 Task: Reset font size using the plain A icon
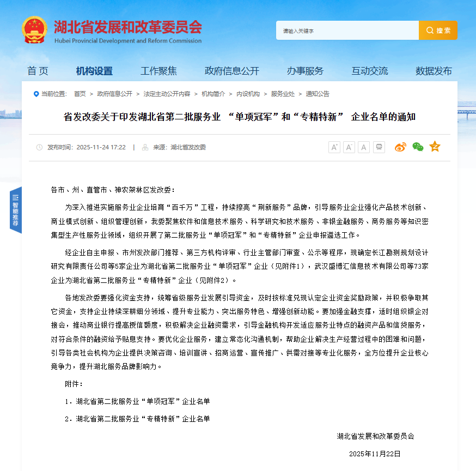[363, 147]
